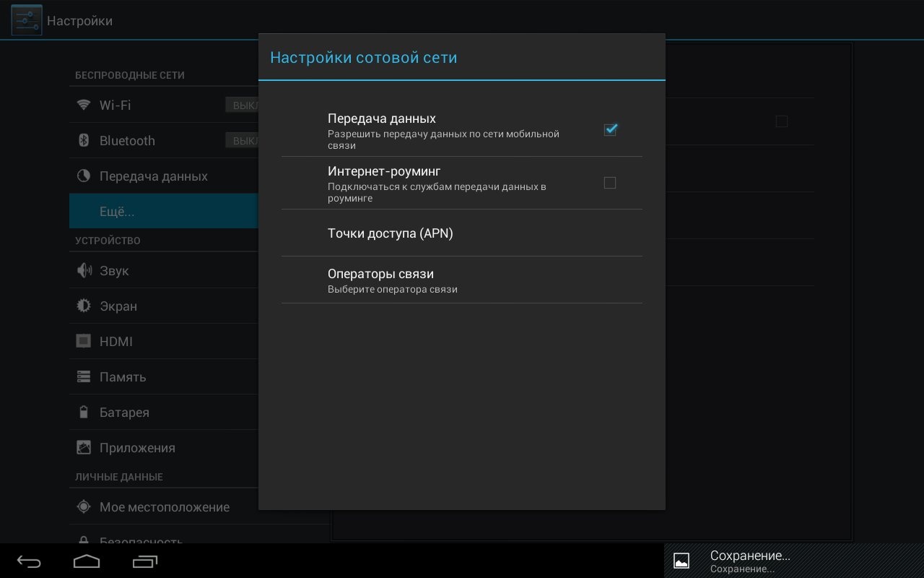Viewport: 924px width, 578px height.
Task: Click the Память storage icon
Action: click(84, 377)
